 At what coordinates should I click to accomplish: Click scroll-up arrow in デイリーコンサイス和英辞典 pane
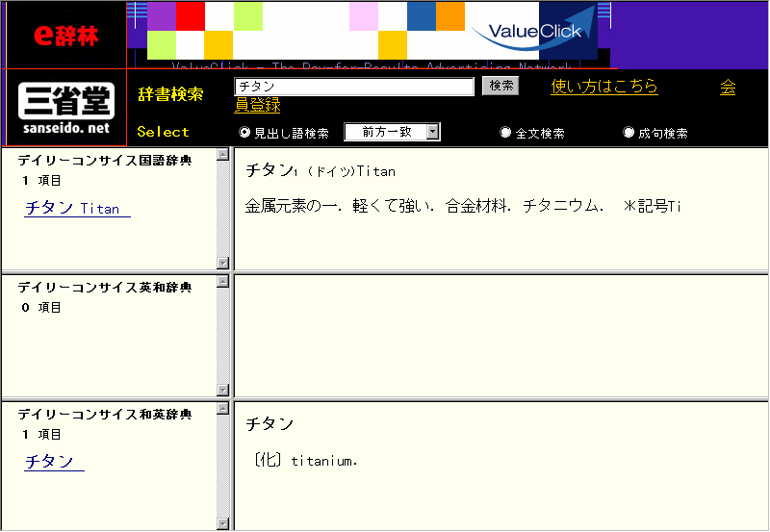(223, 409)
